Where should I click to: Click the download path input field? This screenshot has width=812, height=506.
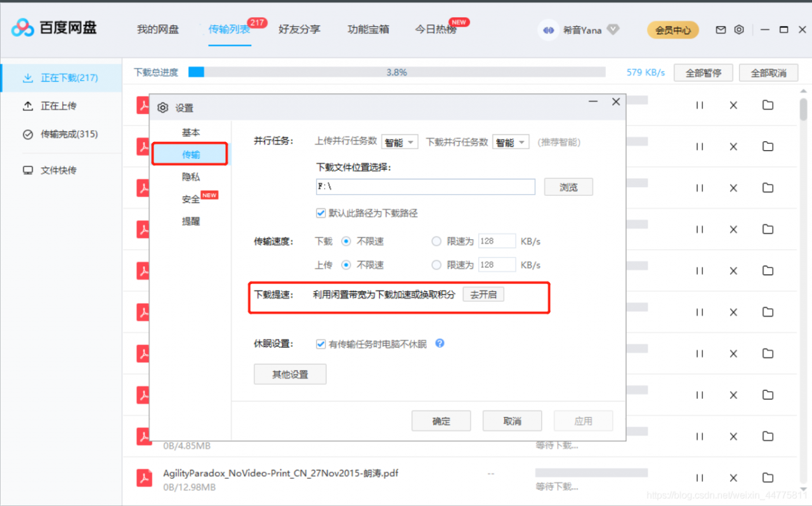[x=425, y=186]
